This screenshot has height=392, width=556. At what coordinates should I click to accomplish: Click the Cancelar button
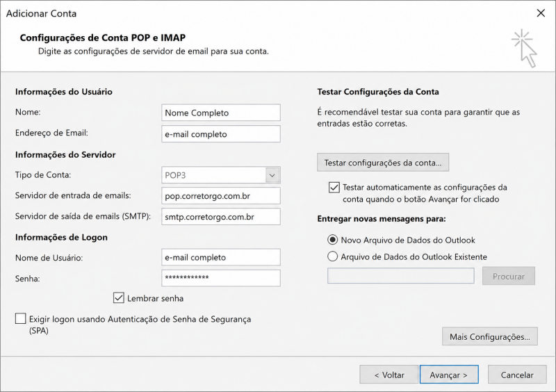click(517, 375)
